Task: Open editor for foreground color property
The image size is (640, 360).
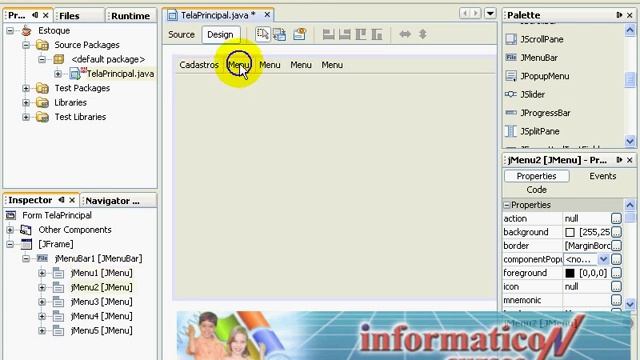Action: click(616, 273)
